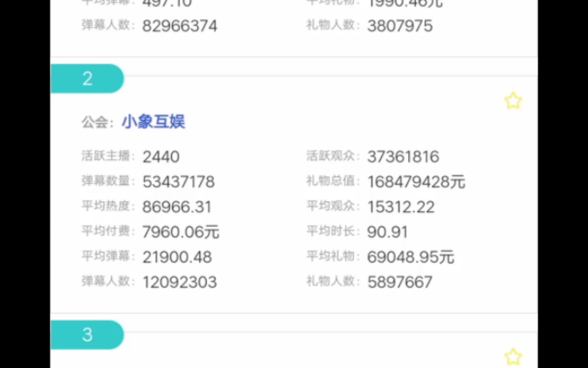
Task: Click the 礼物总值 value 168479428元
Action: click(416, 182)
